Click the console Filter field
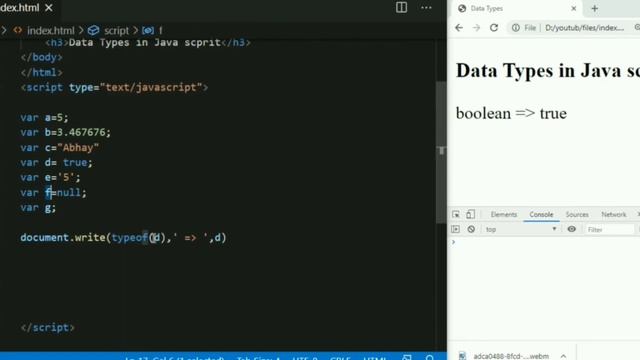 (609, 230)
